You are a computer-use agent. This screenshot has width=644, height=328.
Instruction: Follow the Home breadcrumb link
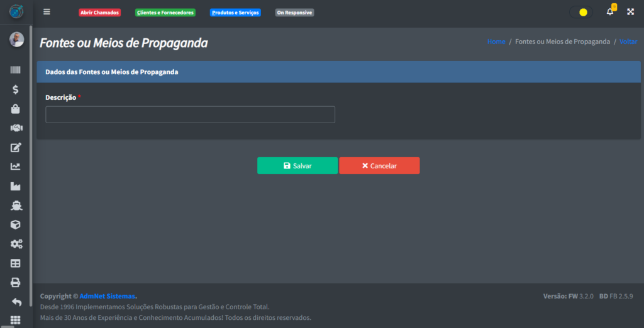click(x=496, y=41)
